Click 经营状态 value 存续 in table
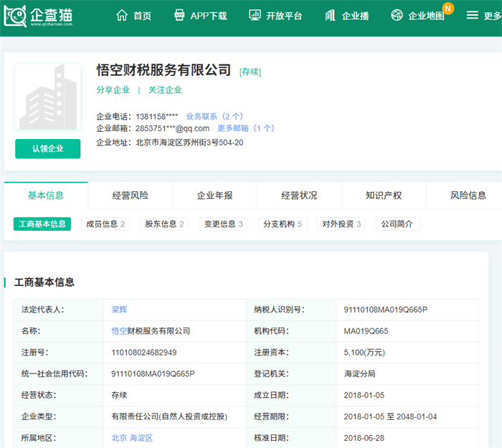 [119, 395]
